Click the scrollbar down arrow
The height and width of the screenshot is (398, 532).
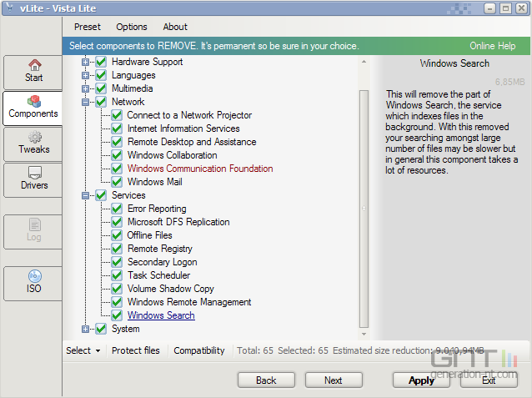pos(364,334)
